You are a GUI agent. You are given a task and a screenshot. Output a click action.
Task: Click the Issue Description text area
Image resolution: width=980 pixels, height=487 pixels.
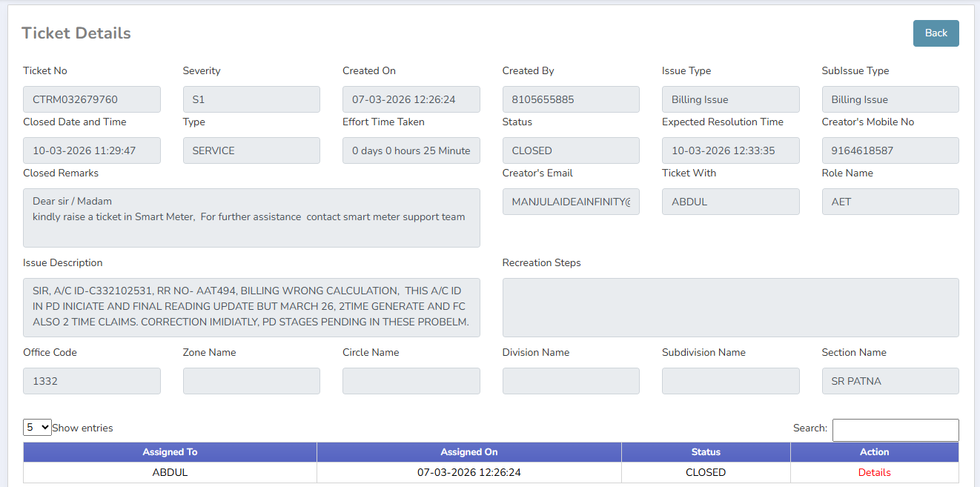[x=251, y=307]
